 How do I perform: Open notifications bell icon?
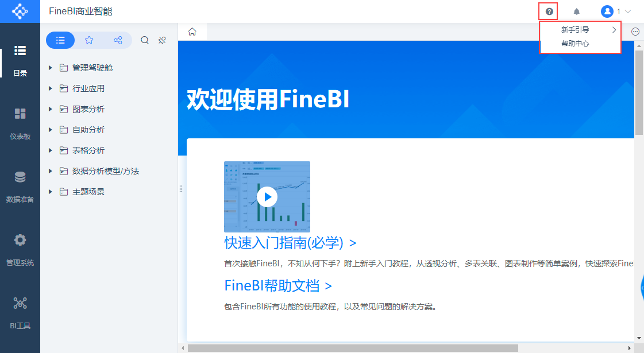pyautogui.click(x=577, y=11)
